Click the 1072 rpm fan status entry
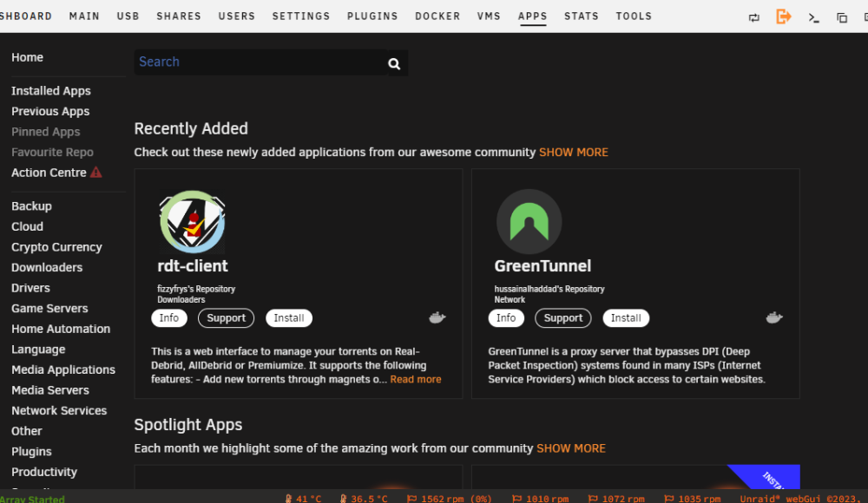Screen dimensions: 868x503 coord(616,499)
